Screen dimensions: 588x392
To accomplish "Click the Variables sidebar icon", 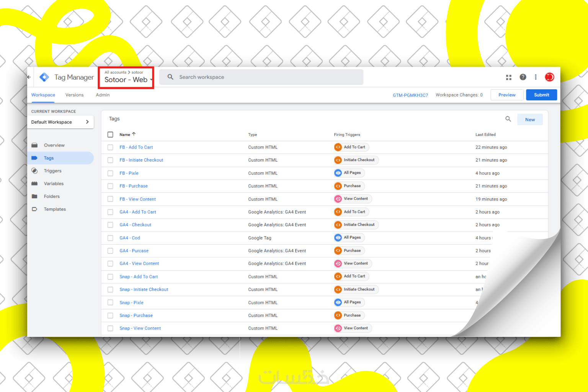I will pos(34,183).
